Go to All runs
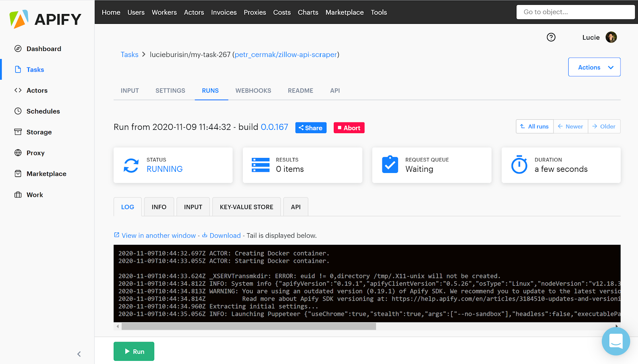This screenshot has height=364, width=638. 534,126
